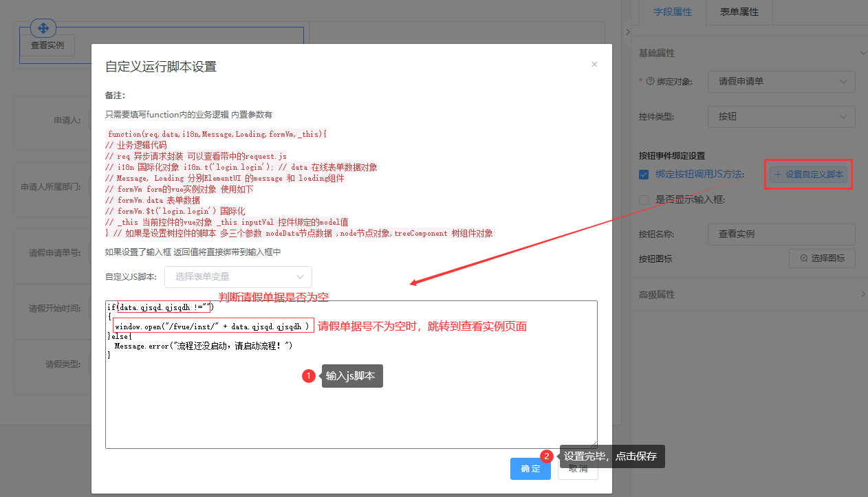This screenshot has height=497, width=868.
Task: Switch to the 表单属性 tab
Action: 739,12
